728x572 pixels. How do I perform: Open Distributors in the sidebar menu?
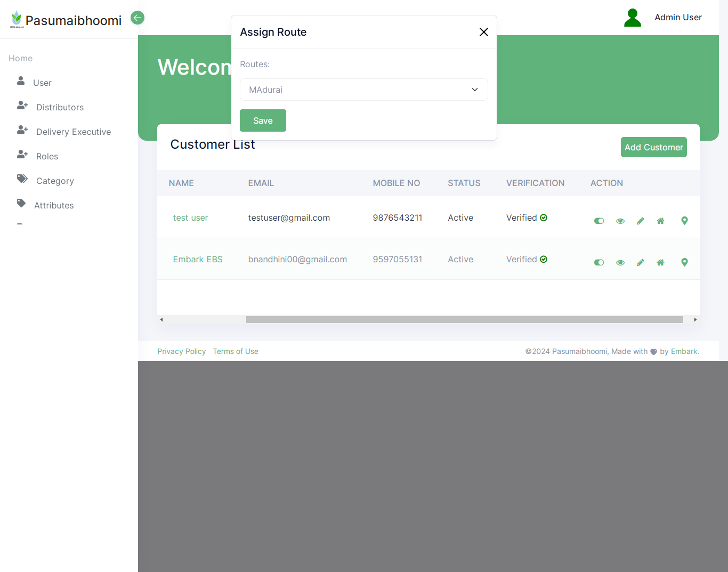[60, 107]
